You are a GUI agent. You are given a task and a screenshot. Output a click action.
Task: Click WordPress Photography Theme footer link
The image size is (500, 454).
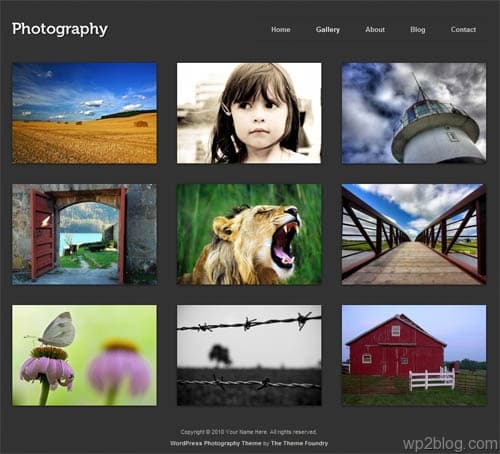tap(215, 443)
